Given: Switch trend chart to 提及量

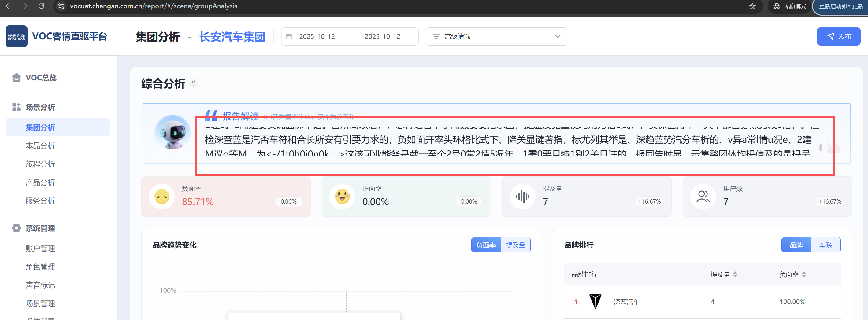Looking at the screenshot, I should (515, 245).
